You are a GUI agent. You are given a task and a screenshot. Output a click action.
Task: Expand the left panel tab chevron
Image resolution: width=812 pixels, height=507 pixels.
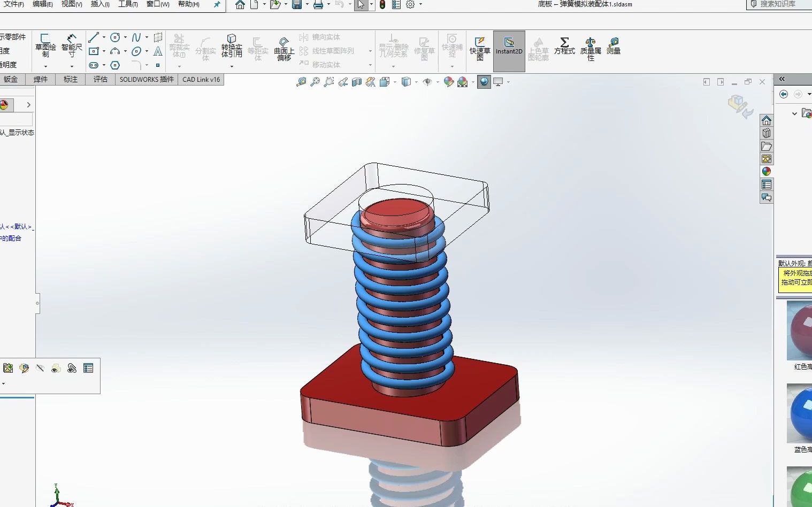pos(29,105)
